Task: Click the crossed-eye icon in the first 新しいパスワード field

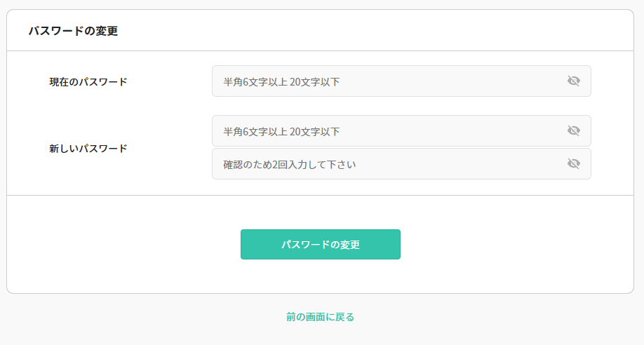Action: click(574, 131)
